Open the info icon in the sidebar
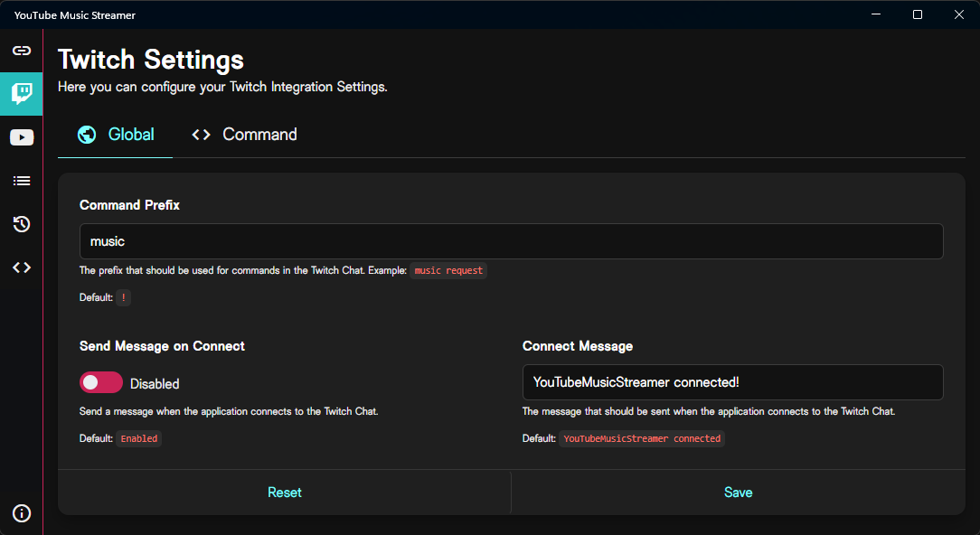Viewport: 980px width, 535px height. pyautogui.click(x=22, y=513)
